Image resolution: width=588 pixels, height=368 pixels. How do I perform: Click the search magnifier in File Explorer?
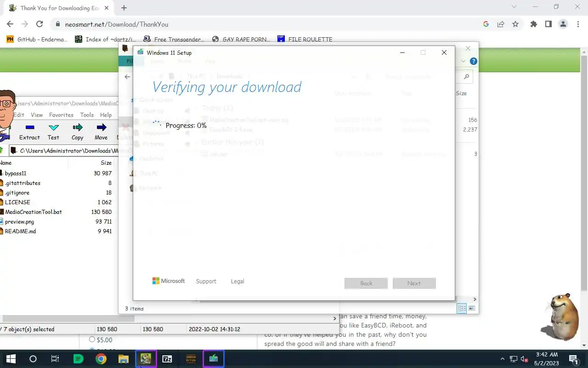(466, 77)
